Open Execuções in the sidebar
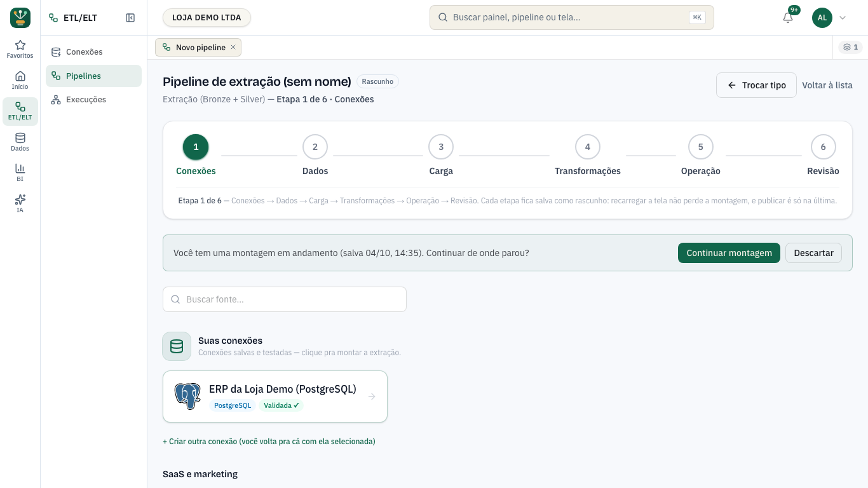 [x=93, y=100]
